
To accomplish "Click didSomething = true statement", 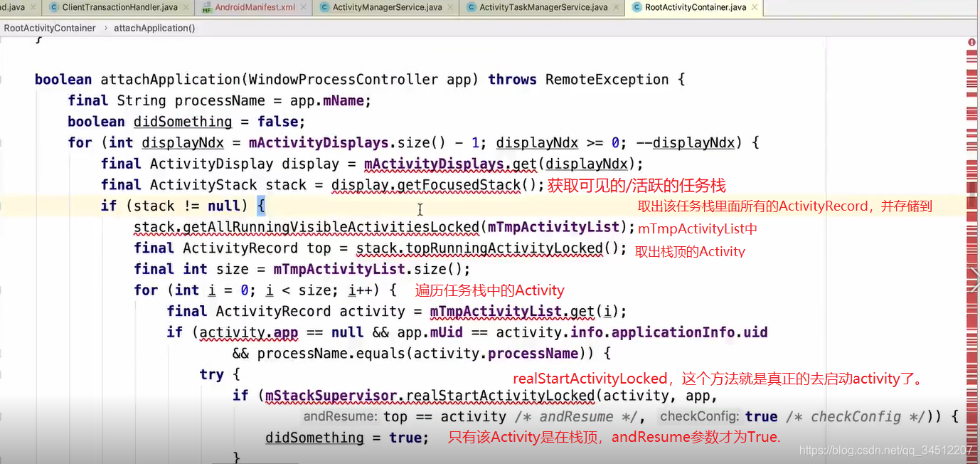I will pyautogui.click(x=347, y=438).
